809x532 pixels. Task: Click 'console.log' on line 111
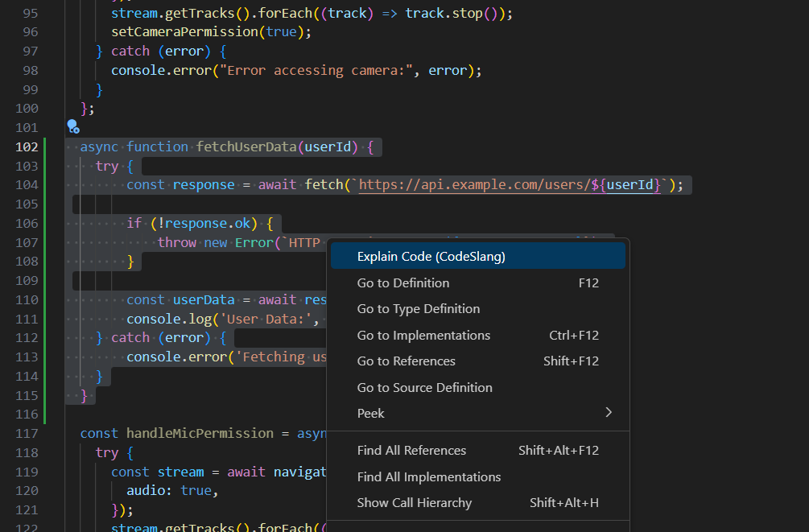click(169, 319)
